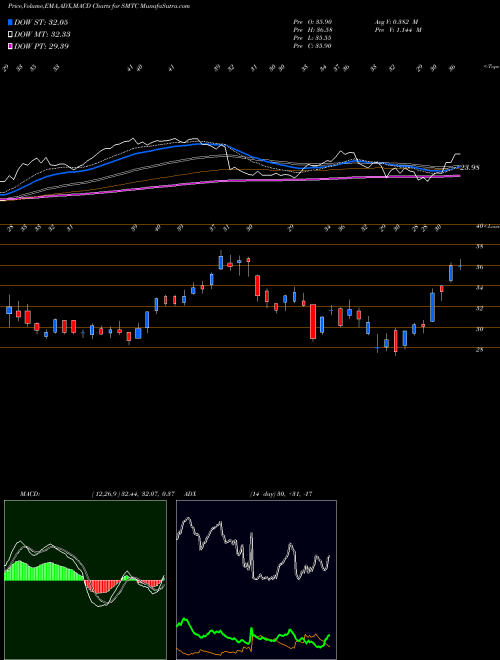Click the 'Pre O: 35.90' value
Viewport: 500px width, 660px height.
tap(313, 22)
